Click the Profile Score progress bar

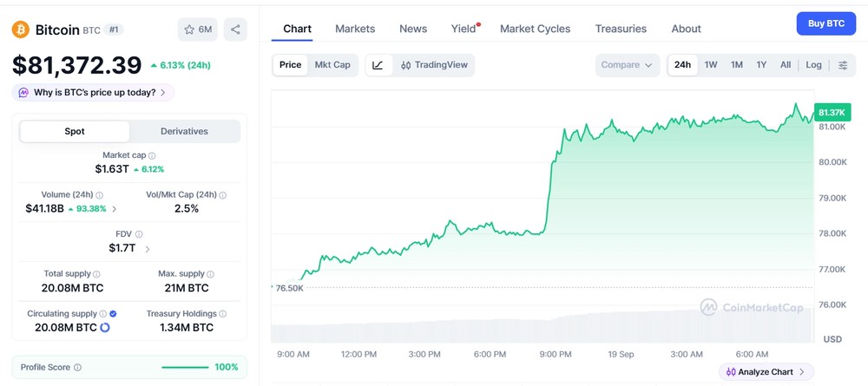coord(185,367)
